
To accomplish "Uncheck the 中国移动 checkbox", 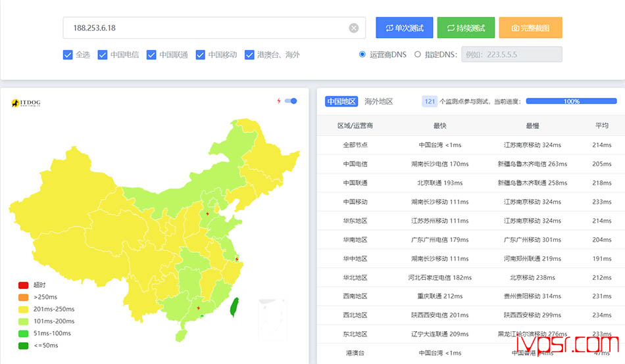I will click(201, 55).
